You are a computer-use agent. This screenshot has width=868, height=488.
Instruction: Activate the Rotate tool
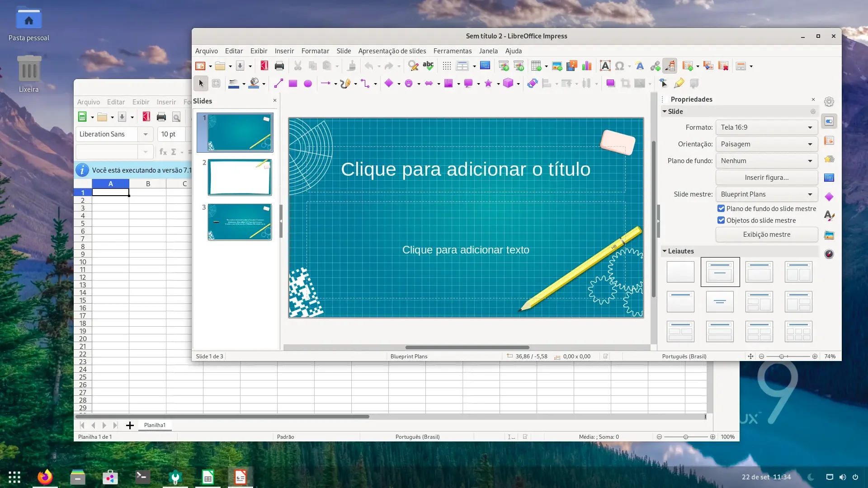[x=532, y=83]
